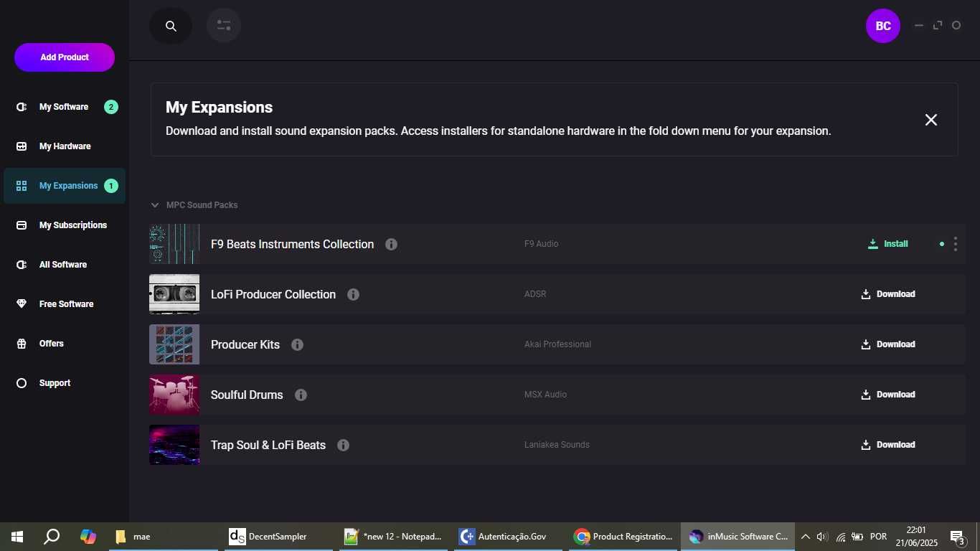Click LoFi Producer Collection cassette thumbnail
Screen dimensions: 980x551
click(174, 294)
